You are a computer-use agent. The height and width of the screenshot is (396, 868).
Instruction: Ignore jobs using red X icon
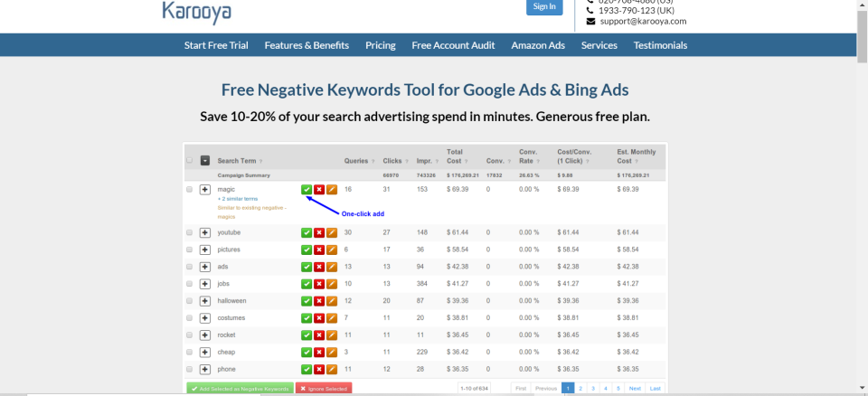(319, 284)
